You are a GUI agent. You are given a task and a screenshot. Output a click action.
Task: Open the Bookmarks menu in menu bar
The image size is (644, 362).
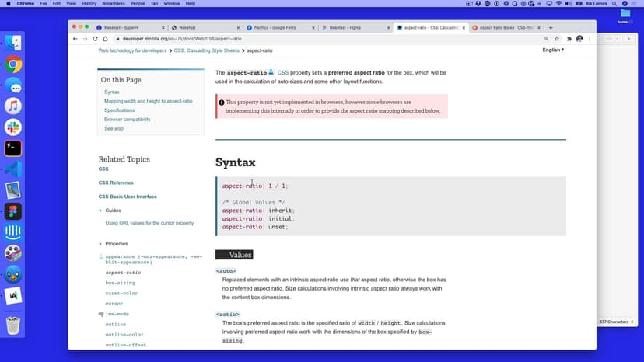tap(113, 4)
